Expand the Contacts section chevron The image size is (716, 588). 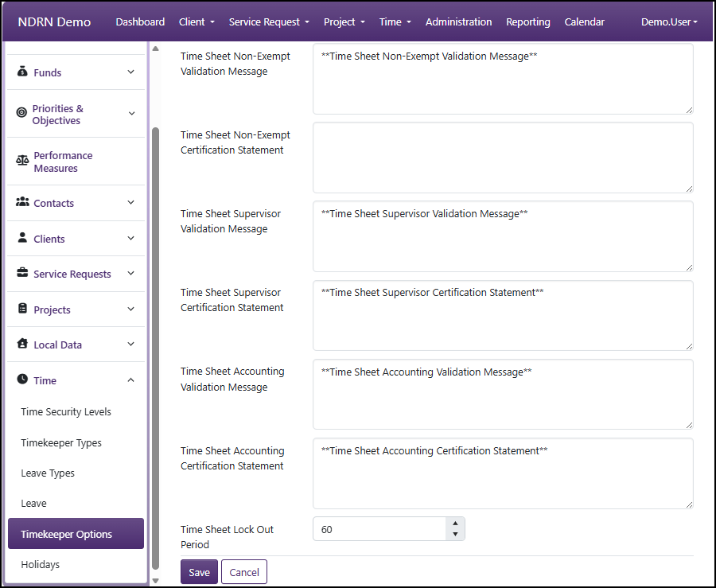pos(130,202)
